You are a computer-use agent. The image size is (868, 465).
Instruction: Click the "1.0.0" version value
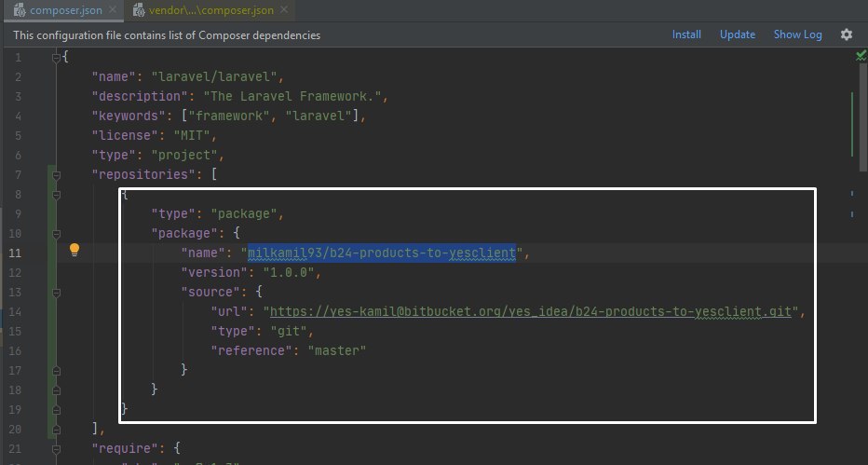[289, 272]
